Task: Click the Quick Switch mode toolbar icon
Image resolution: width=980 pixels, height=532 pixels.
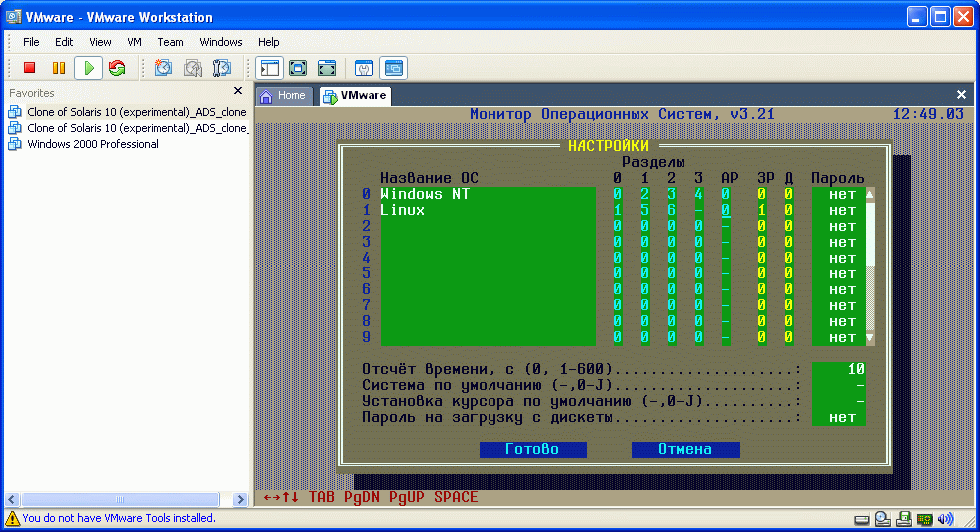Action: pos(298,68)
